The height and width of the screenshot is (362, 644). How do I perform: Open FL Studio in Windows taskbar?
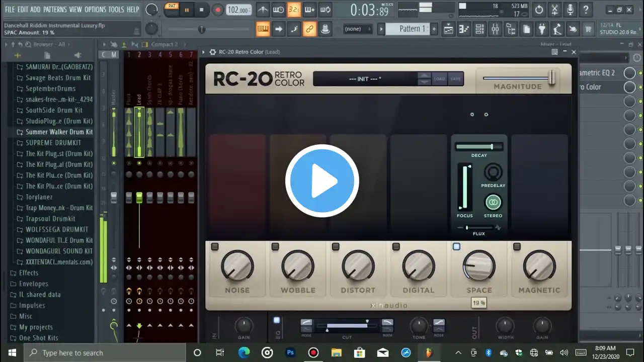click(429, 352)
